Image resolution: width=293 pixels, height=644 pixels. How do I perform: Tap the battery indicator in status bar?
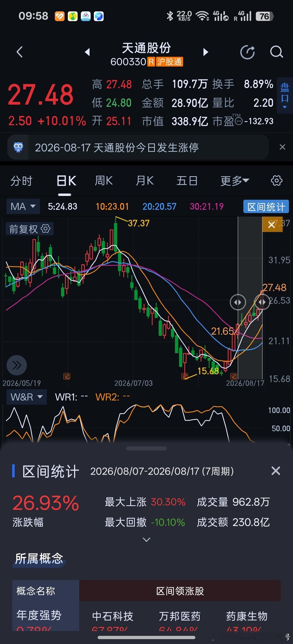click(x=265, y=16)
